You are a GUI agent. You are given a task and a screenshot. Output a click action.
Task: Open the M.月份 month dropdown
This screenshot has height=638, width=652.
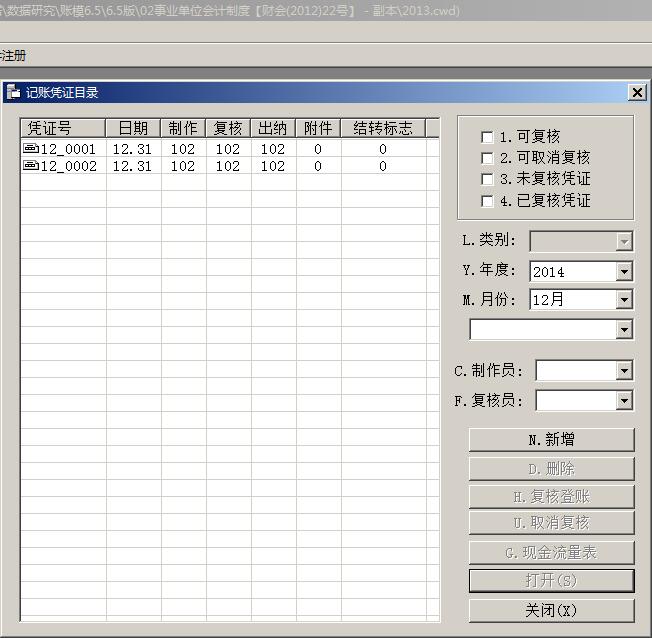624,299
